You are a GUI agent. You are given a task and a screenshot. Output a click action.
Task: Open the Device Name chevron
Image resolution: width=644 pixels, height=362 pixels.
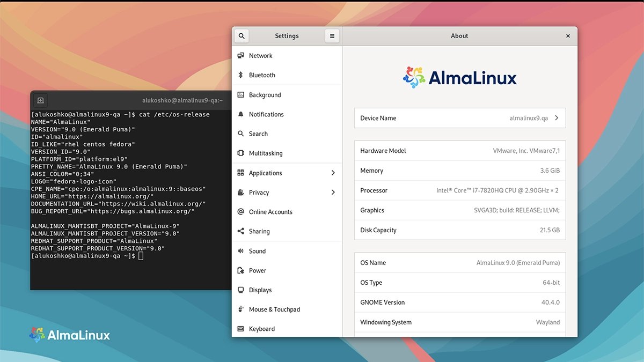click(558, 117)
